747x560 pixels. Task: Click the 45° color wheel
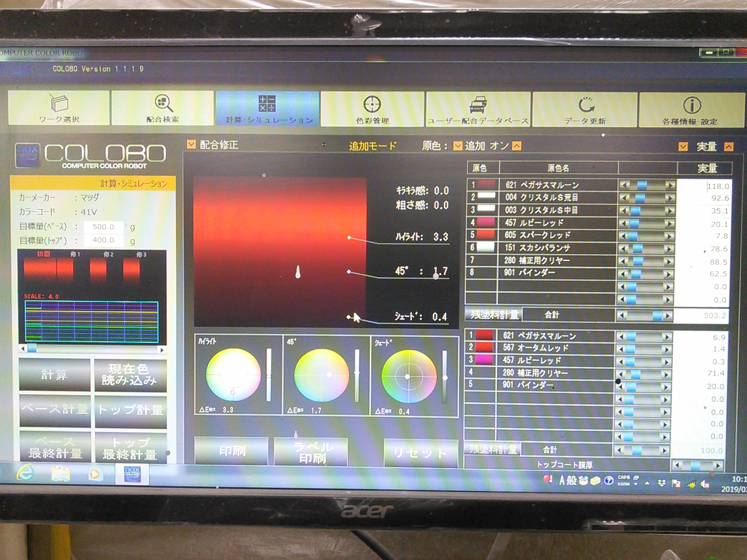(322, 376)
